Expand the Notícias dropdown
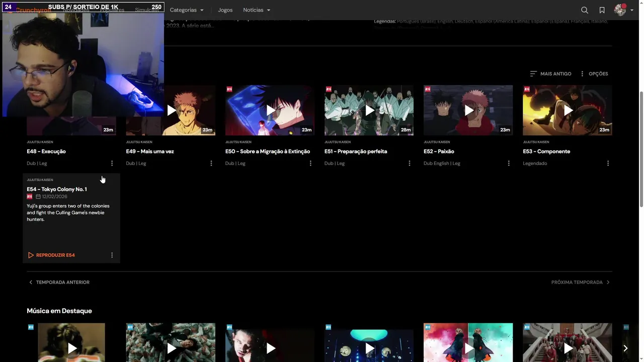The width and height of the screenshot is (644, 362). click(257, 10)
